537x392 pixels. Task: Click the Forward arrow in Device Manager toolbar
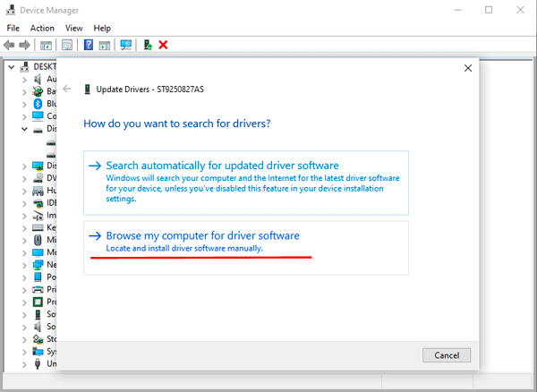pyautogui.click(x=25, y=45)
